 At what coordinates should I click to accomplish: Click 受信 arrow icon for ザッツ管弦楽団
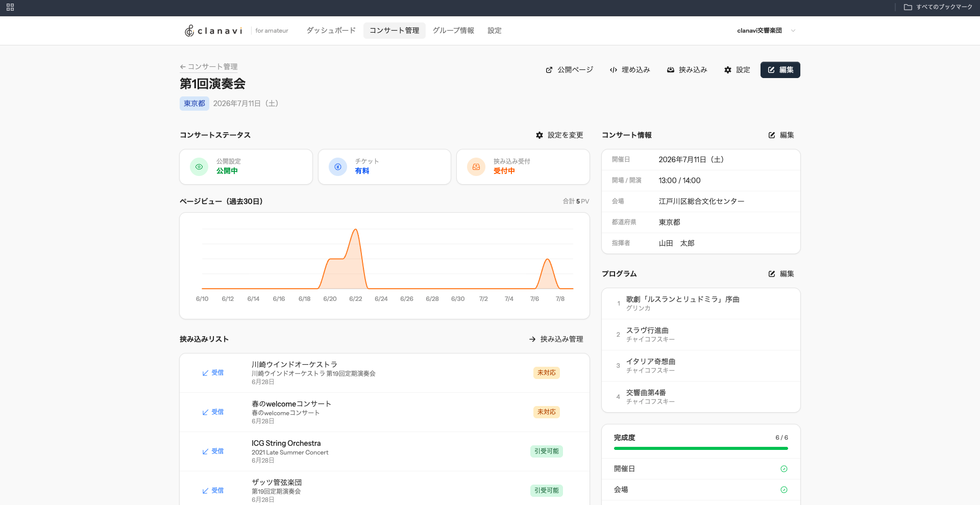[205, 491]
